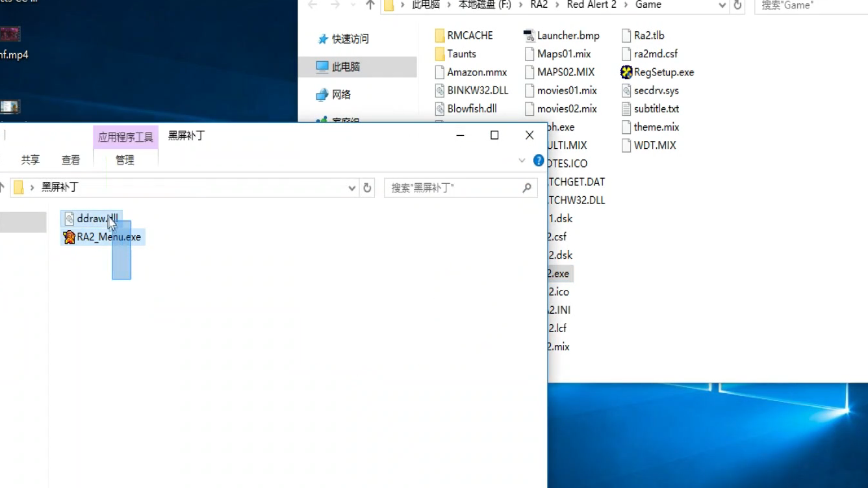The width and height of the screenshot is (868, 488).
Task: Refresh the 黑屏补丁 folder view
Action: [x=367, y=188]
